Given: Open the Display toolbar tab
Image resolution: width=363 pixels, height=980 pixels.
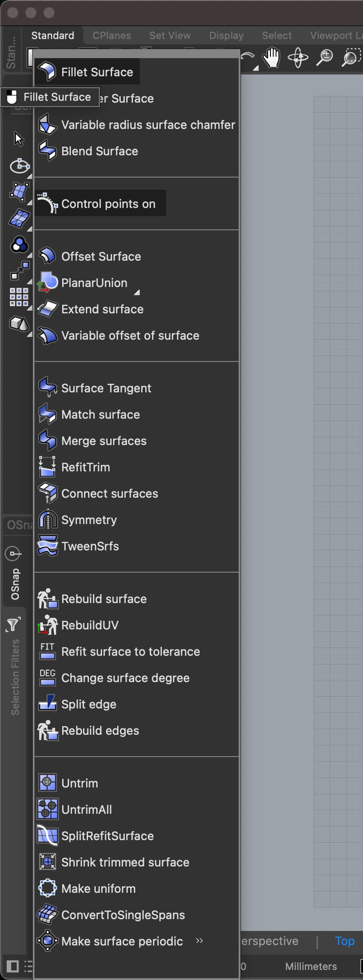Looking at the screenshot, I should [x=226, y=35].
